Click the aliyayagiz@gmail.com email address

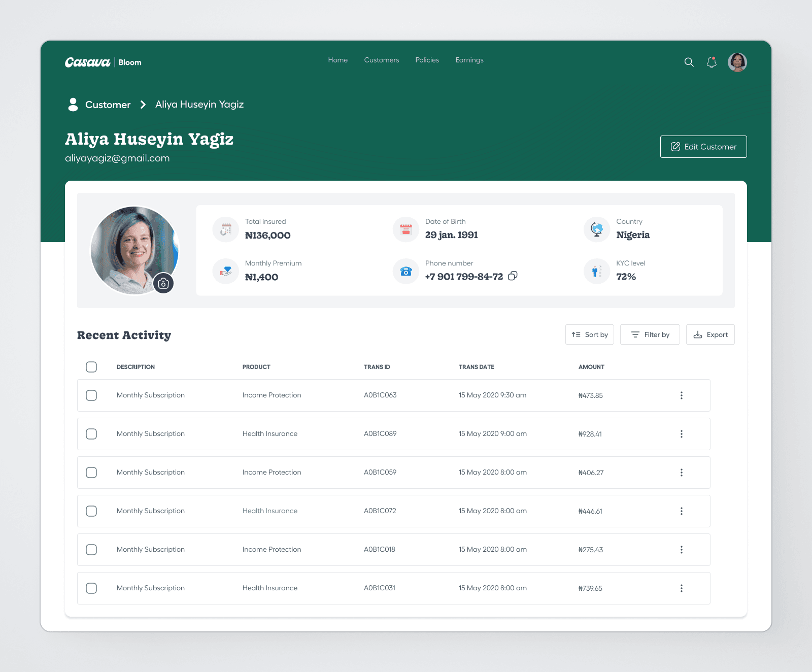(117, 158)
